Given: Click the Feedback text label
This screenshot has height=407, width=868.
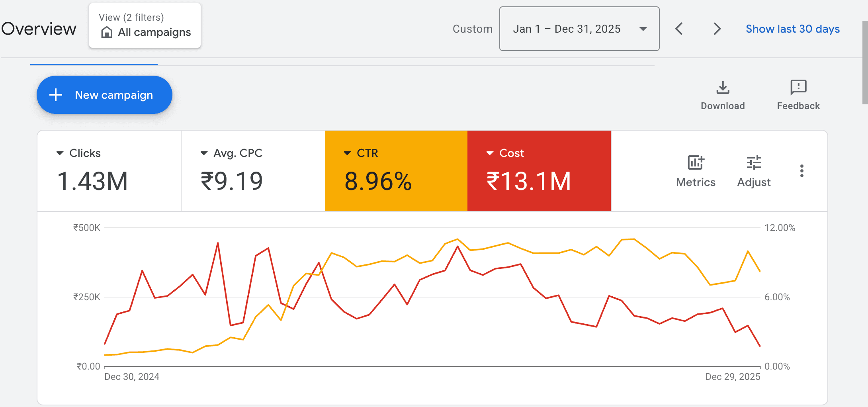Looking at the screenshot, I should pyautogui.click(x=798, y=106).
